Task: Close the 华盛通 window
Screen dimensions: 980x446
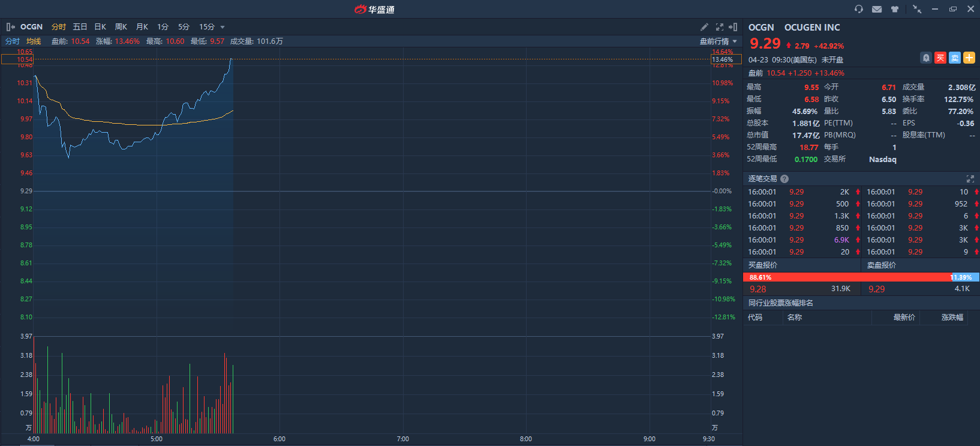Action: pyautogui.click(x=971, y=9)
